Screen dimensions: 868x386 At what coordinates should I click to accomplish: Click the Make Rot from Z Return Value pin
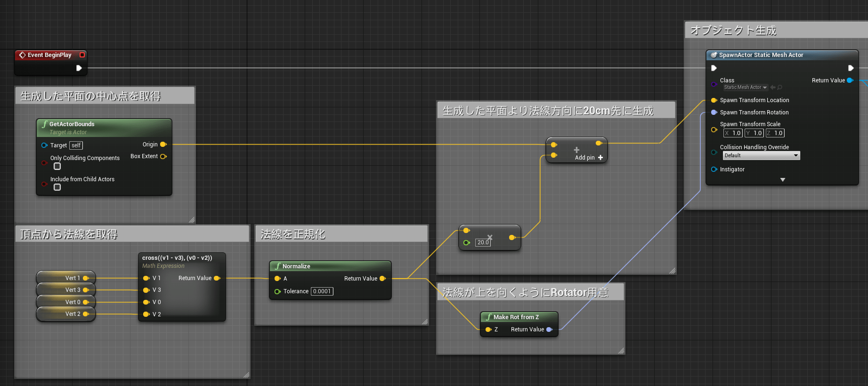(x=549, y=330)
